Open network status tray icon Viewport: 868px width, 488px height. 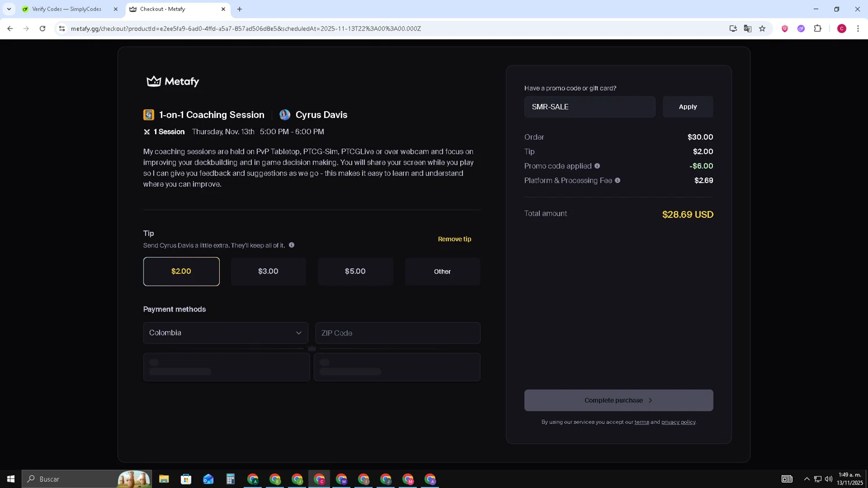818,479
